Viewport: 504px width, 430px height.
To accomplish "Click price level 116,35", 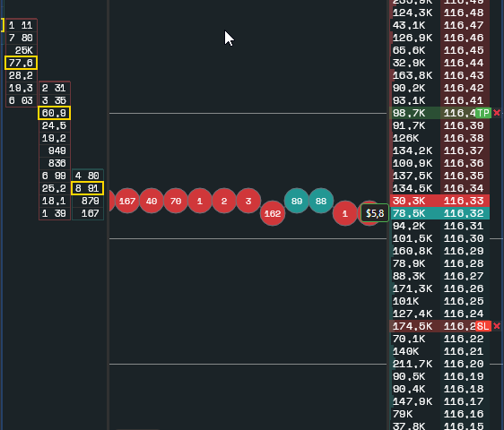I will (464, 176).
